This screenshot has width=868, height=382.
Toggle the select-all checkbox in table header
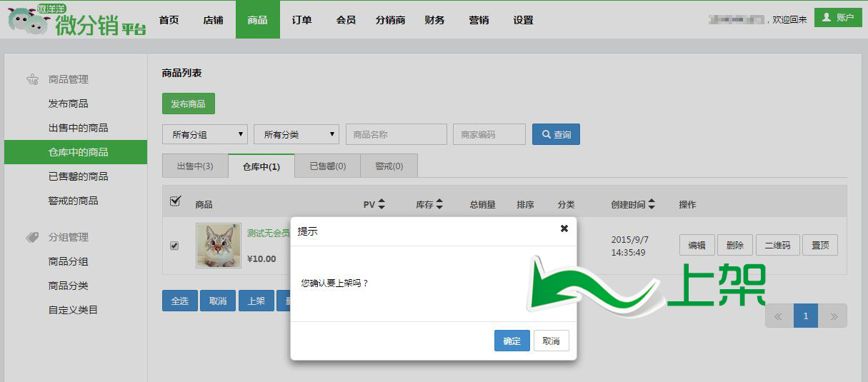pos(175,201)
